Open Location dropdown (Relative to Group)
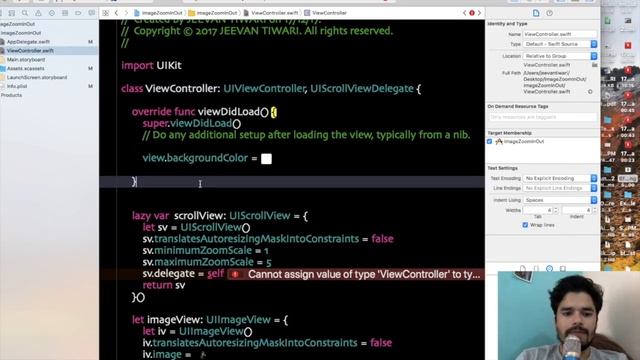 (x=560, y=56)
